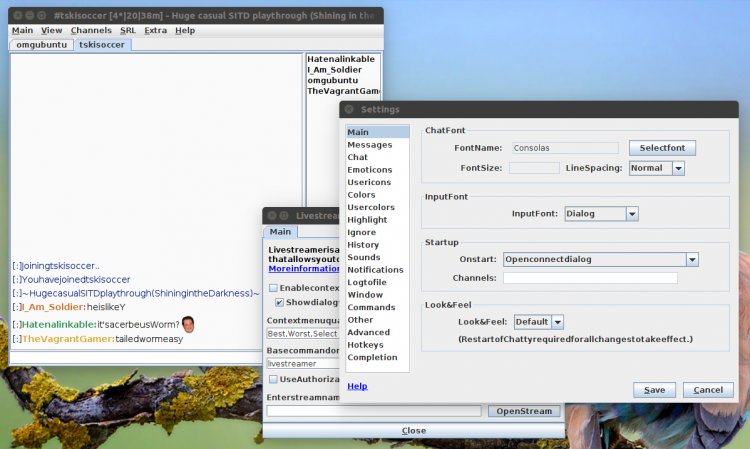Click Hatenalinkable's name in the chat message

pos(59,325)
